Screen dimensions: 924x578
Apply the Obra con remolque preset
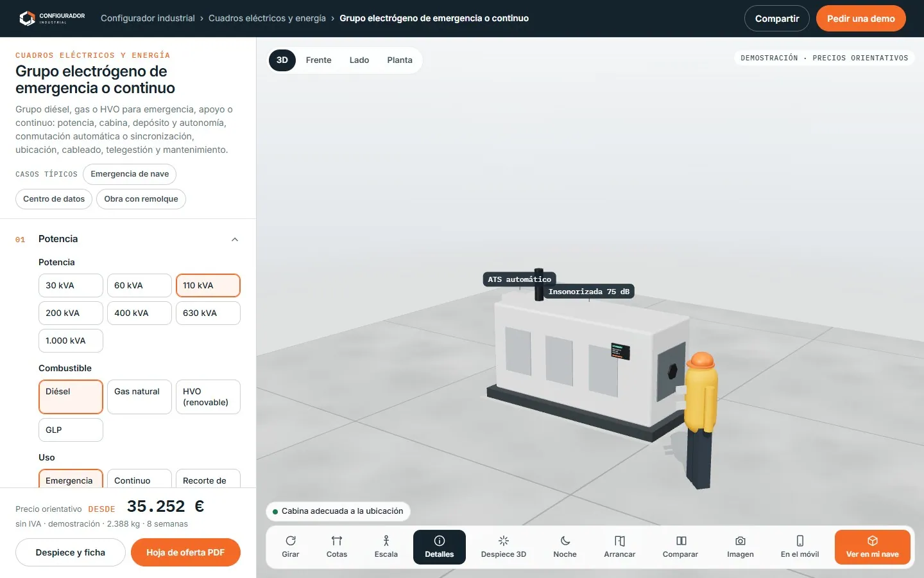pyautogui.click(x=141, y=199)
